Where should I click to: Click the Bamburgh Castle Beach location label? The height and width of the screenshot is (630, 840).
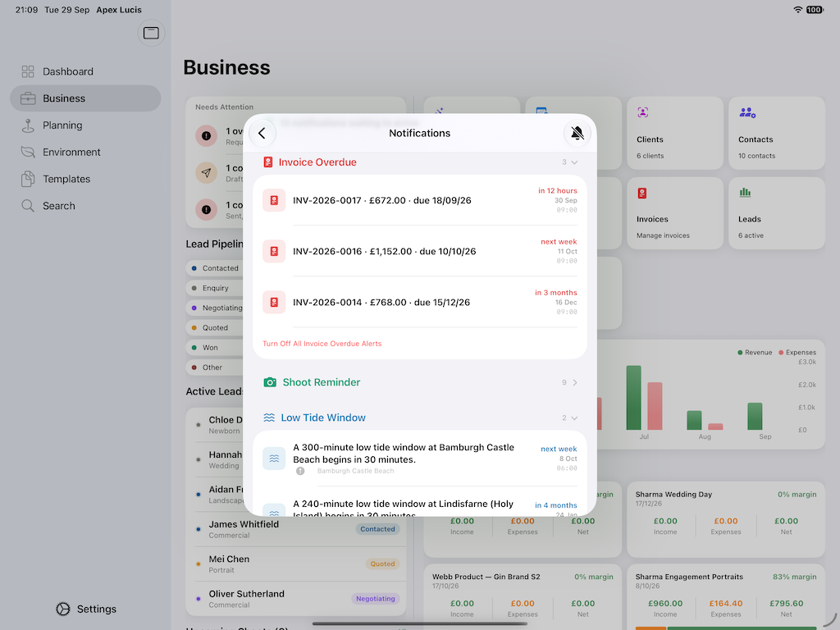pyautogui.click(x=355, y=471)
